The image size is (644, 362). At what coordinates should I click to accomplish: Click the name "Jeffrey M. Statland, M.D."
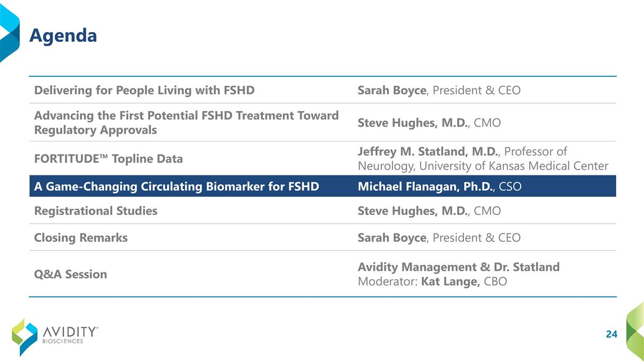point(427,152)
